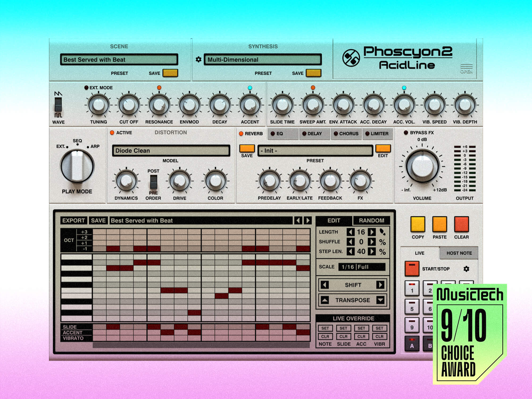Viewport: 532px width, 399px height.
Task: Click CLR above VIBR in Live Override
Action: (379, 336)
